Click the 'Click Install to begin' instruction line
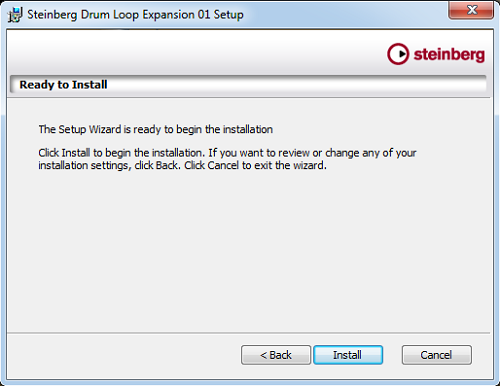 (x=227, y=153)
